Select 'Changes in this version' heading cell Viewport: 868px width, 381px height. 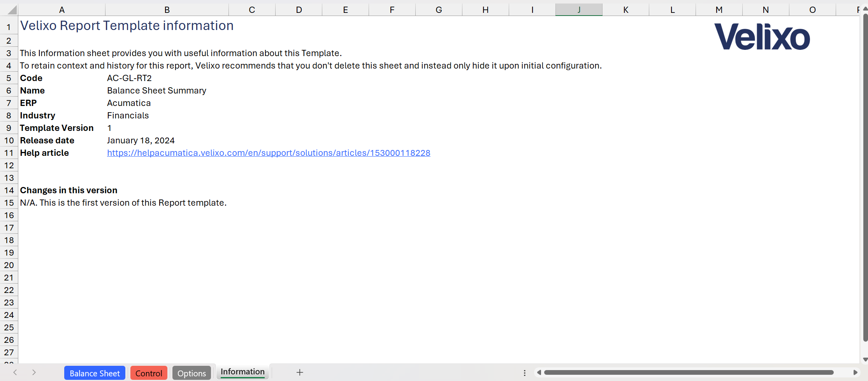[69, 190]
